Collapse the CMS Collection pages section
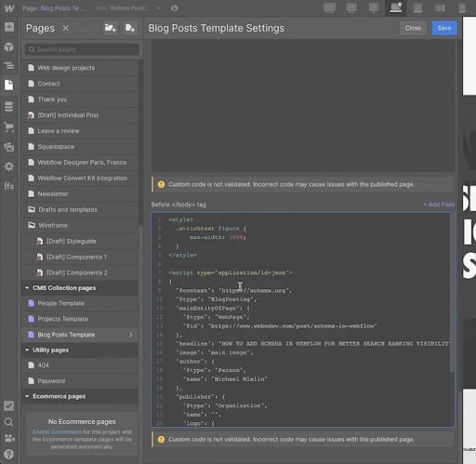The width and height of the screenshot is (476, 464). coord(27,288)
